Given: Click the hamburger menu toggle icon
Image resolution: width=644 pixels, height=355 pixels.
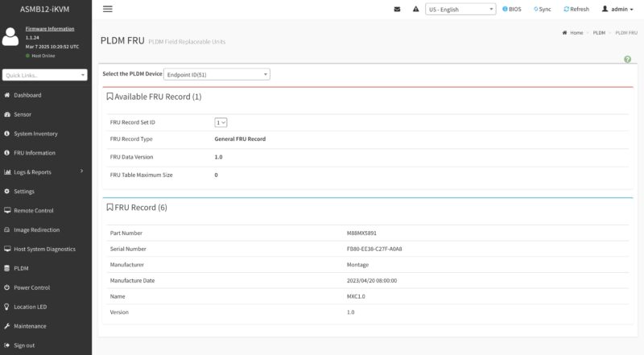Looking at the screenshot, I should click(107, 9).
